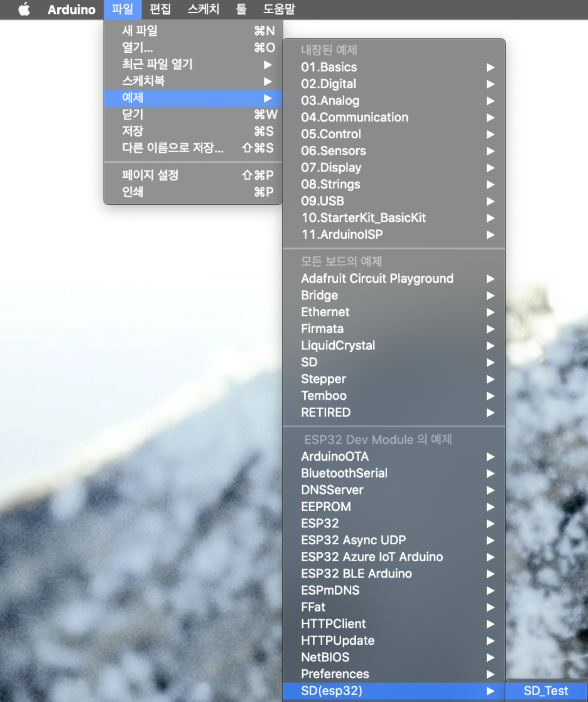Expand the 07.Display examples
The height and width of the screenshot is (702, 588).
394,167
